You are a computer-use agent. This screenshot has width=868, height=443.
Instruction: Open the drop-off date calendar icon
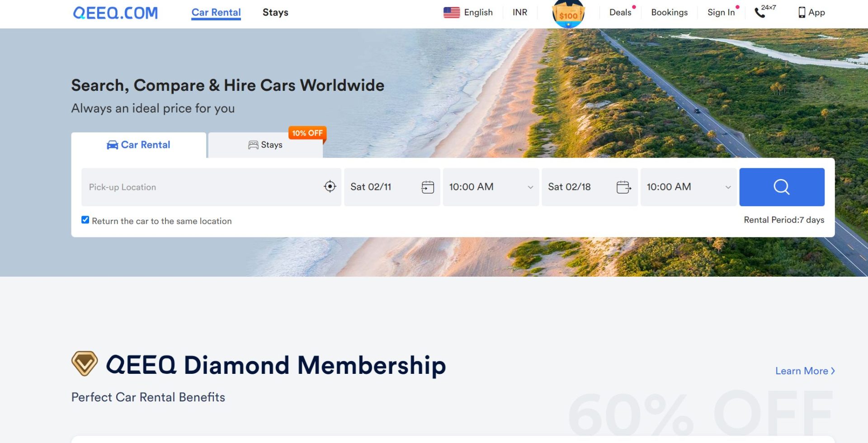[x=623, y=187]
